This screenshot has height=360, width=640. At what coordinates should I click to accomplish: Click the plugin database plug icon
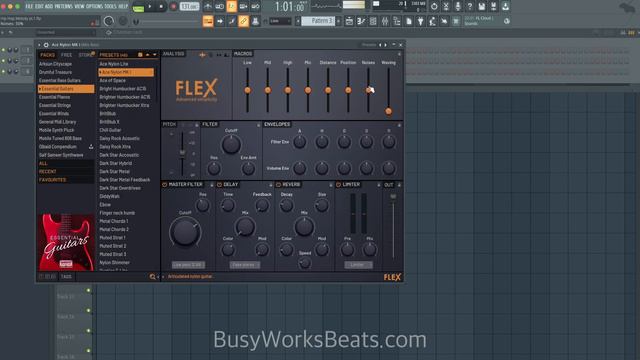[420, 21]
